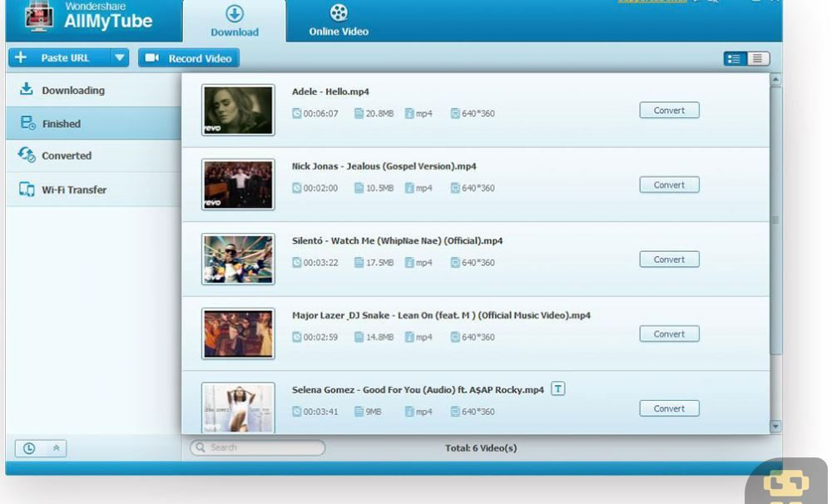Click the format icon for Adele - Hello

pos(409,113)
